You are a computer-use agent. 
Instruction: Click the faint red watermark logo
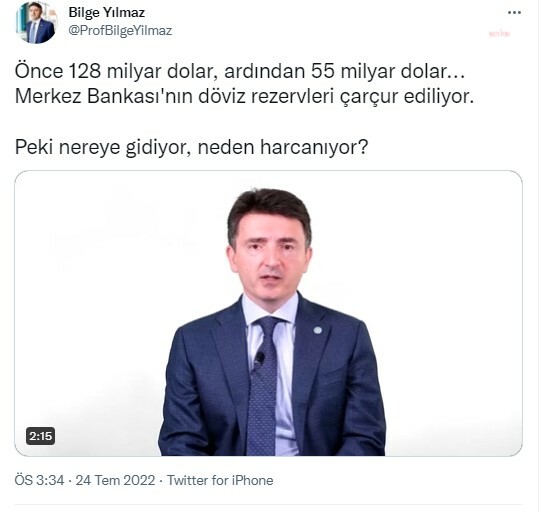pos(500,33)
